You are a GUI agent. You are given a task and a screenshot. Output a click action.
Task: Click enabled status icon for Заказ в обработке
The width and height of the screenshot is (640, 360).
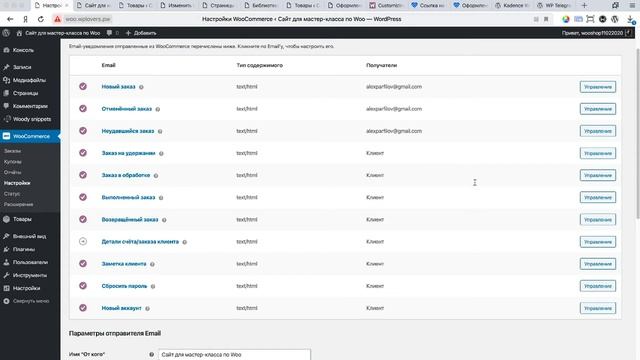(x=83, y=175)
